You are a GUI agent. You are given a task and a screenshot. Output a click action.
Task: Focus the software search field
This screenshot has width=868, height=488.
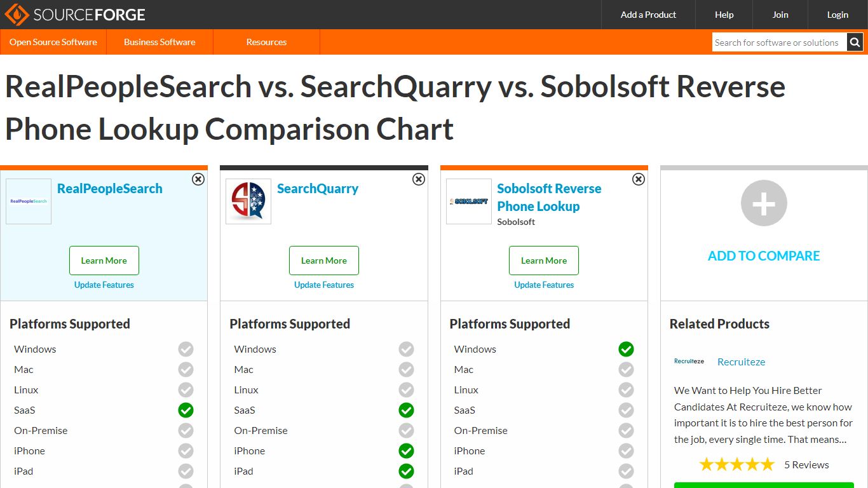tap(779, 43)
